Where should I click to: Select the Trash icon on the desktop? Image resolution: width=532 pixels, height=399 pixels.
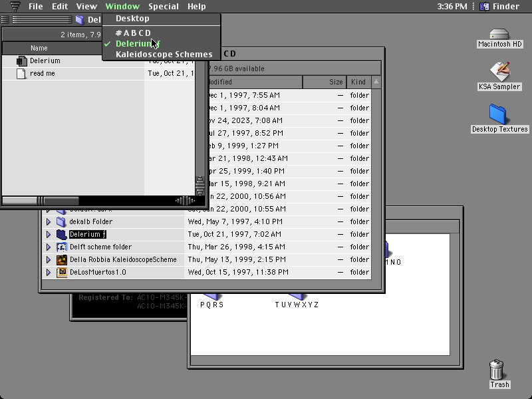(x=496, y=370)
